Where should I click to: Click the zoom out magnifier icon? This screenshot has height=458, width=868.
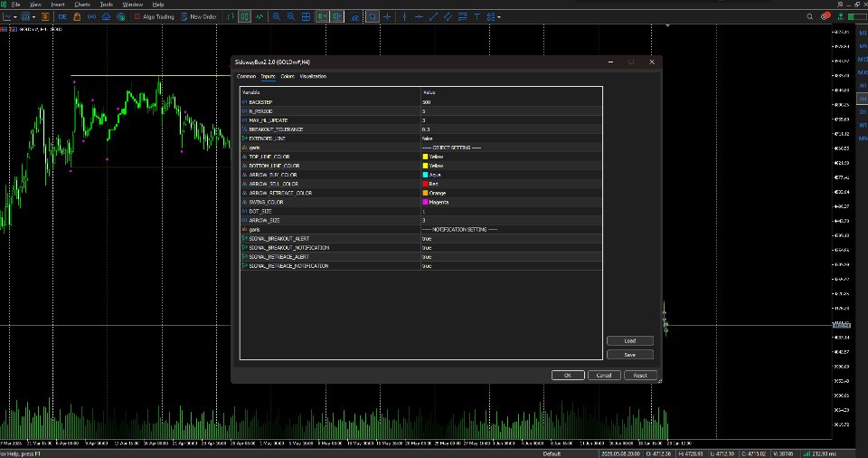[290, 16]
